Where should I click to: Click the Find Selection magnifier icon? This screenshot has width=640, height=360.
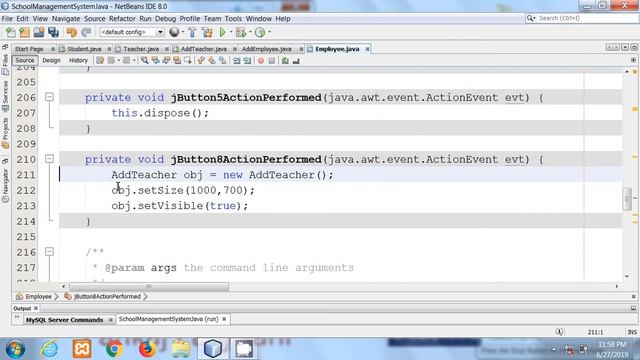click(144, 60)
